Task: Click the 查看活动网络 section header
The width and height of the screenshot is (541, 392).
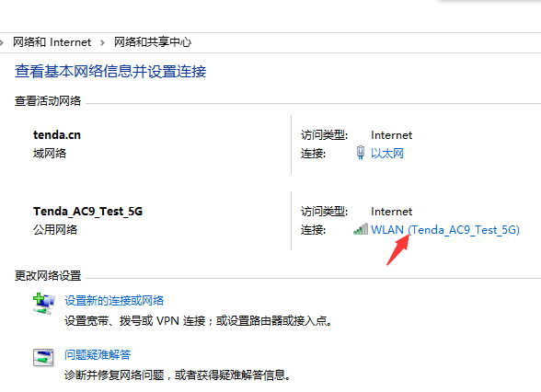Action: [48, 101]
